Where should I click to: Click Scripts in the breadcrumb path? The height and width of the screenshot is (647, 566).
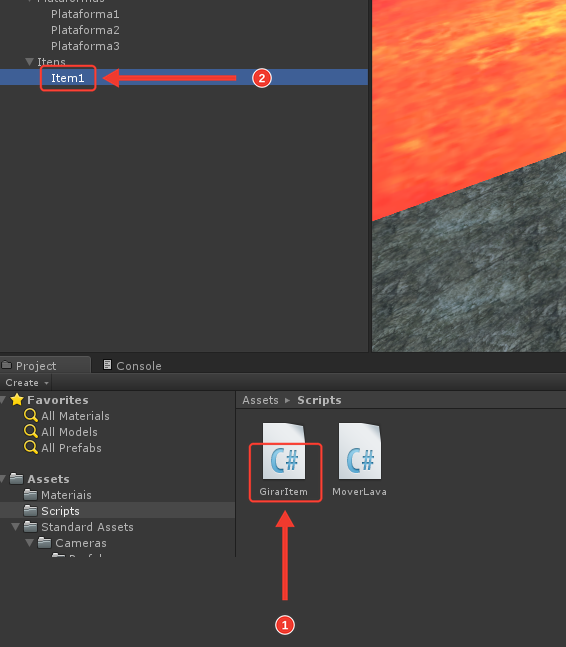(x=319, y=400)
